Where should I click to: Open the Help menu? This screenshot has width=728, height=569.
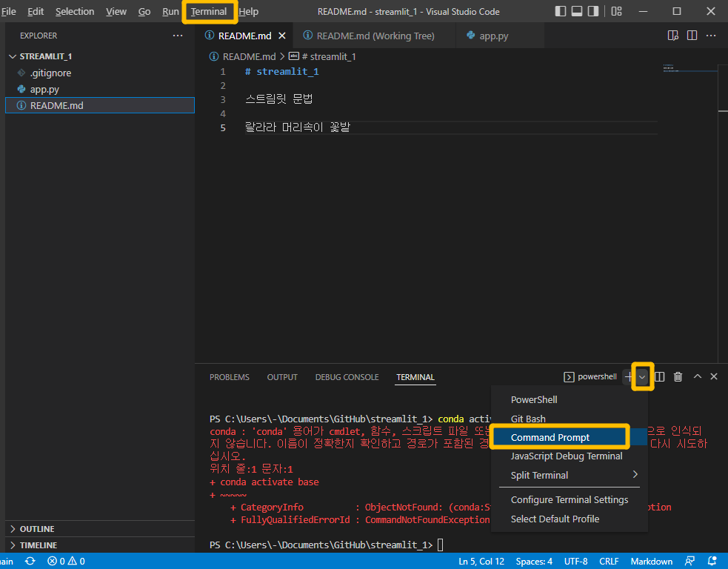(x=248, y=12)
